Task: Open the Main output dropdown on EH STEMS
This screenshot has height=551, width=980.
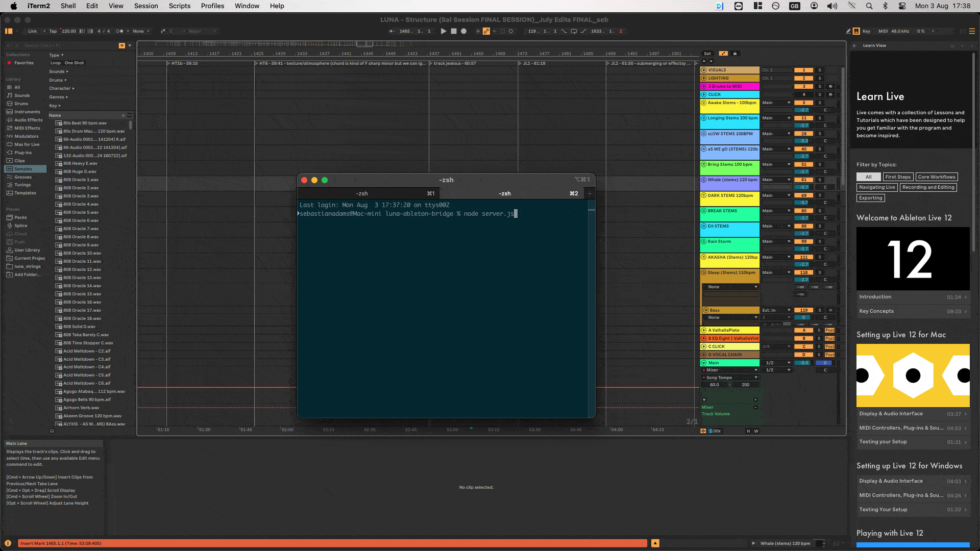Action: [x=776, y=227]
